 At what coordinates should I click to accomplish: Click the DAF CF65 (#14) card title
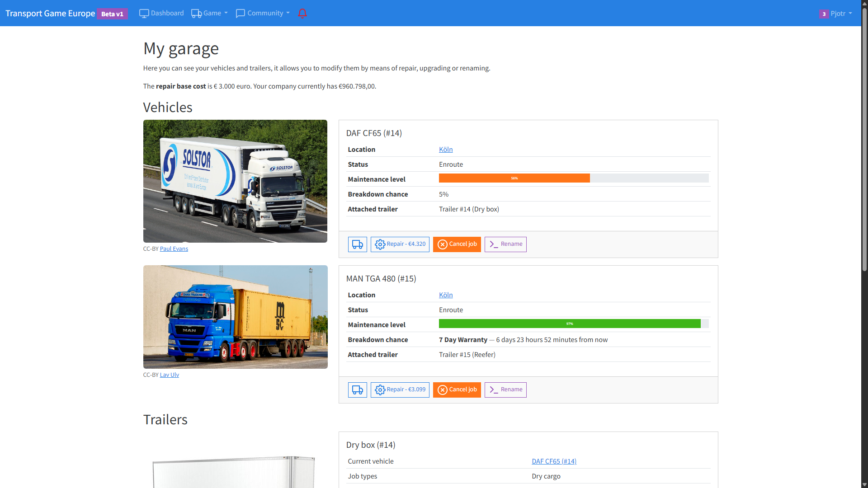(374, 133)
